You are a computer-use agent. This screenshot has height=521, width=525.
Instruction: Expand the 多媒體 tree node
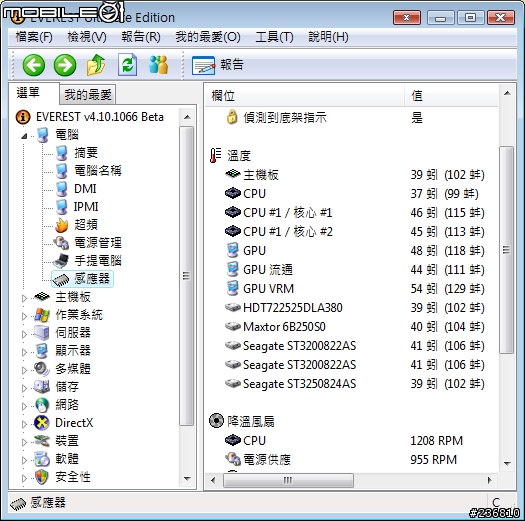click(x=24, y=370)
